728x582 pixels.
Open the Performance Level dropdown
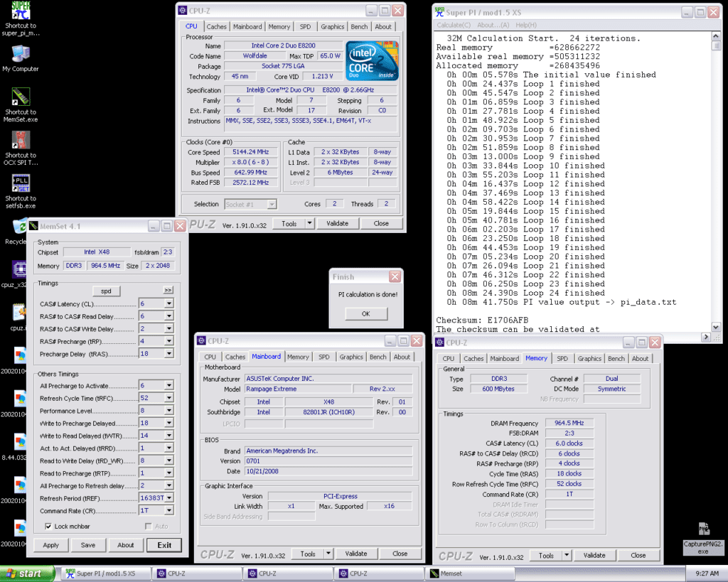tap(169, 410)
